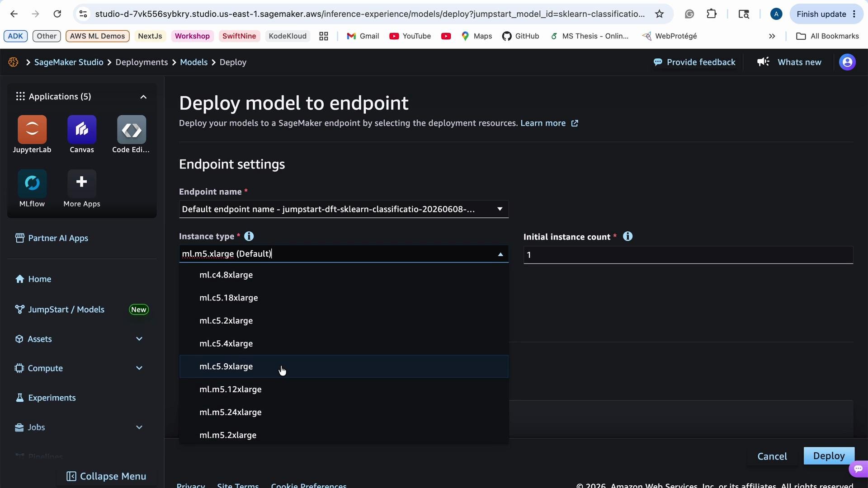Expand the Jobs section
The height and width of the screenshot is (488, 868).
139,427
